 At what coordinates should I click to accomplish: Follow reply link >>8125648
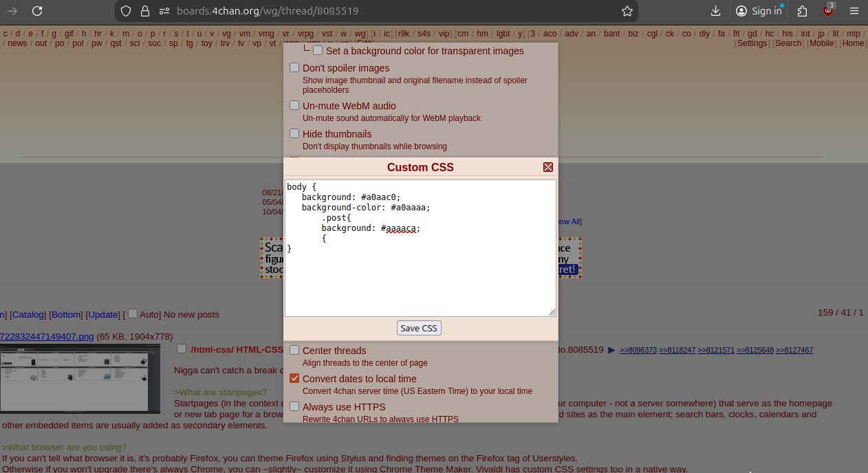(x=755, y=350)
